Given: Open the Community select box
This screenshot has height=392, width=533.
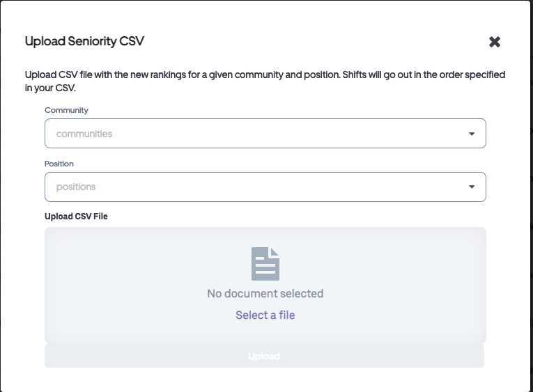Looking at the screenshot, I should click(265, 134).
